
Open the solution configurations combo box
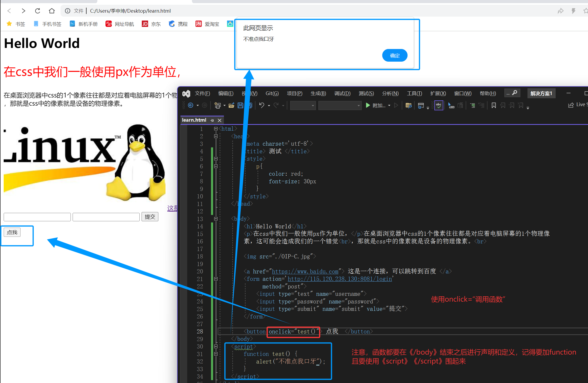pyautogui.click(x=303, y=106)
